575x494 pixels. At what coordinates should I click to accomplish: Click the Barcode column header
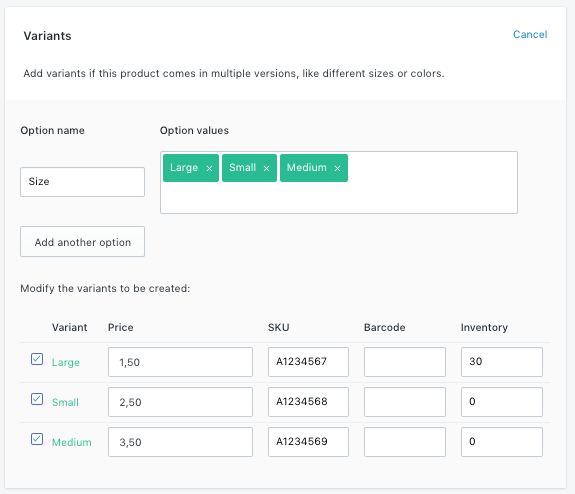[384, 327]
